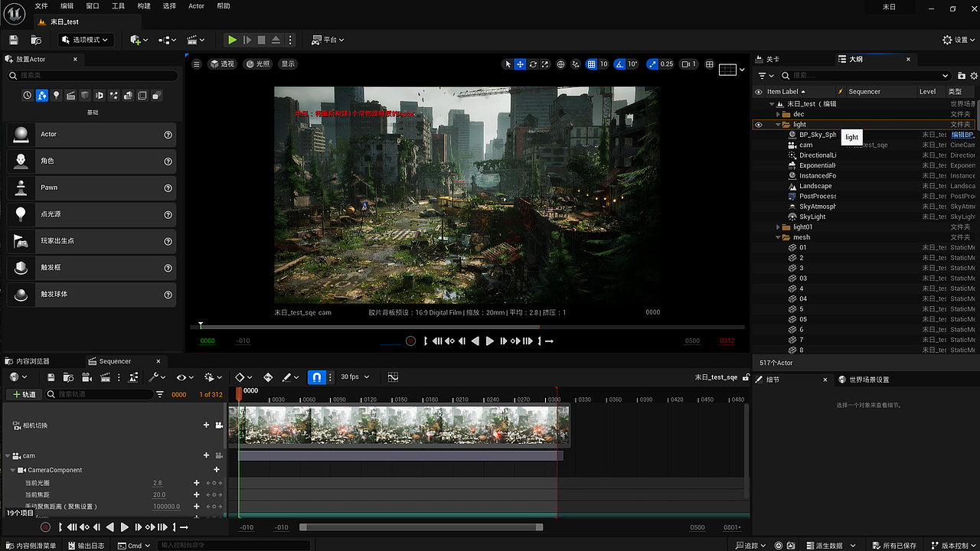Open the add content cube dropdown
Viewport: 980px width, 551px height.
click(137, 40)
